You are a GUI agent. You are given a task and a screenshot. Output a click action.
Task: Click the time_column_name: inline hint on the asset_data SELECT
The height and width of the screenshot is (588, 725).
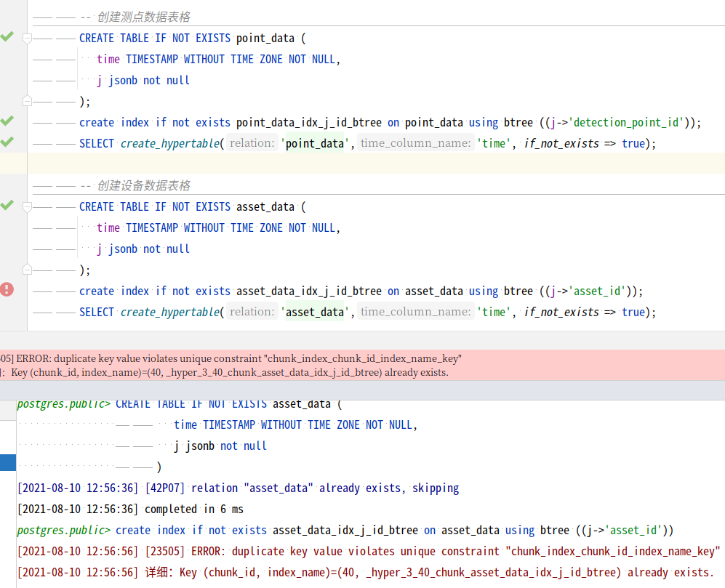415,312
